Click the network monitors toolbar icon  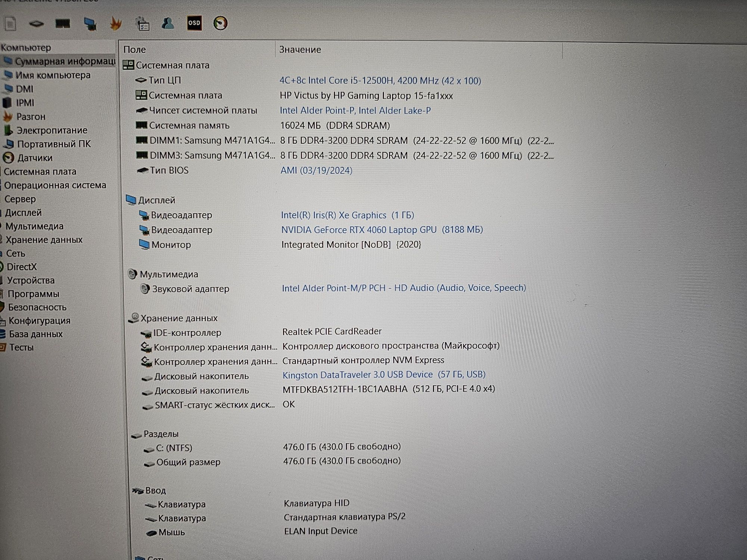click(x=90, y=24)
